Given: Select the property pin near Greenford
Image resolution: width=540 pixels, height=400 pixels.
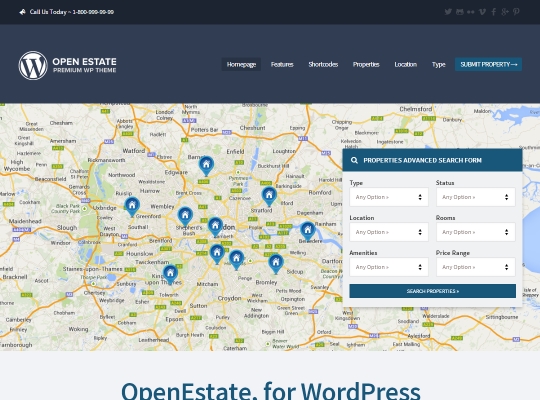Looking at the screenshot, I should pyautogui.click(x=132, y=206).
